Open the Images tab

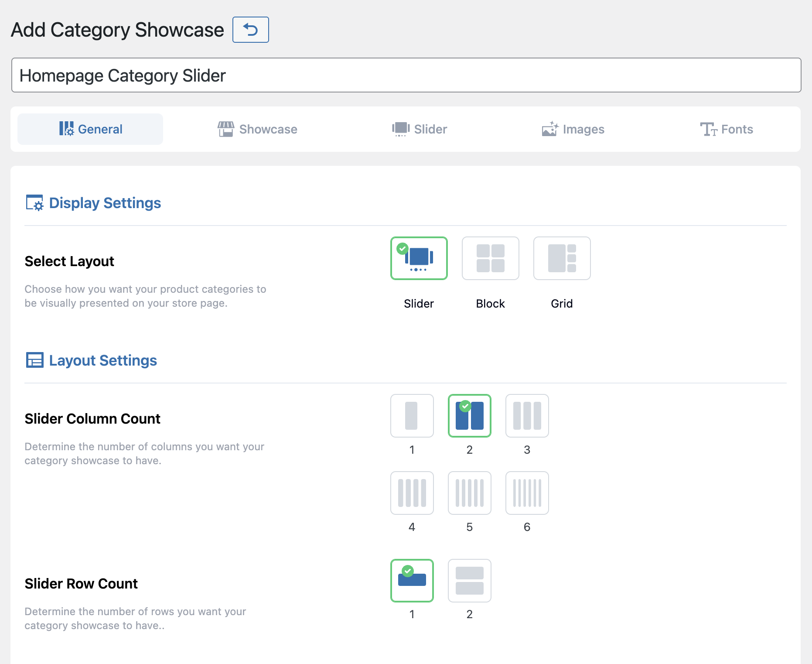(573, 129)
